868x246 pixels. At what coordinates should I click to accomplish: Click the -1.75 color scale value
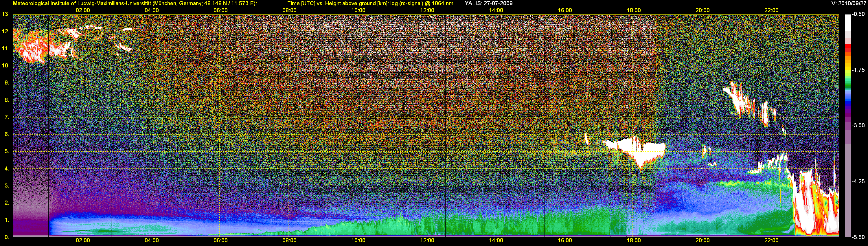(858, 70)
